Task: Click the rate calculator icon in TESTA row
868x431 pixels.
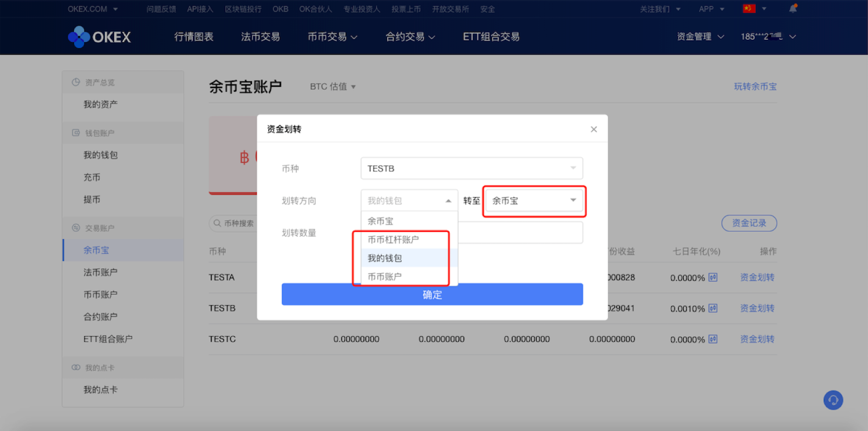Action: (x=713, y=277)
